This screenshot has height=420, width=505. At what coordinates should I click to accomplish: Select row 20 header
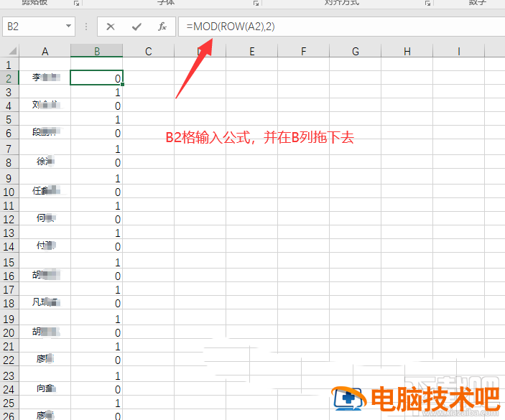(x=9, y=332)
